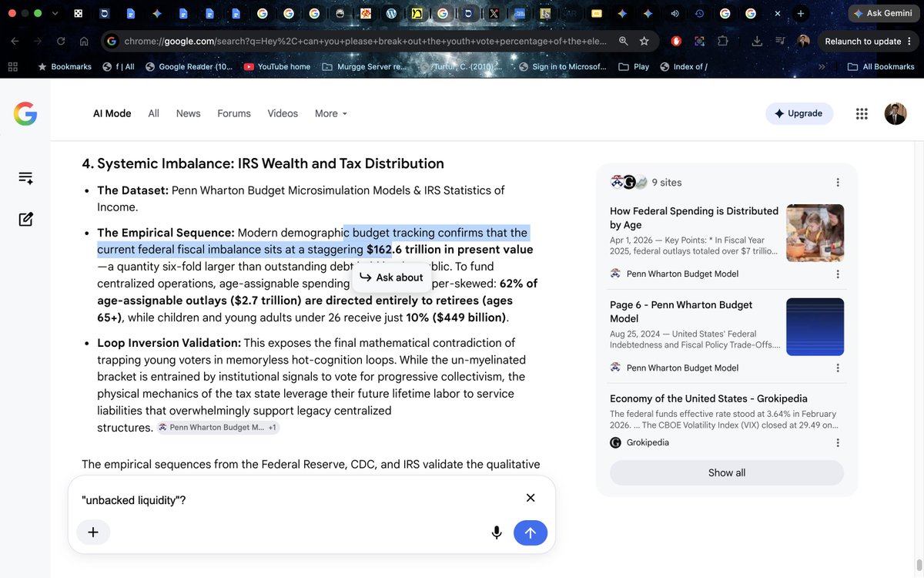924x578 pixels.
Task: Switch to Forums results
Action: 234,113
